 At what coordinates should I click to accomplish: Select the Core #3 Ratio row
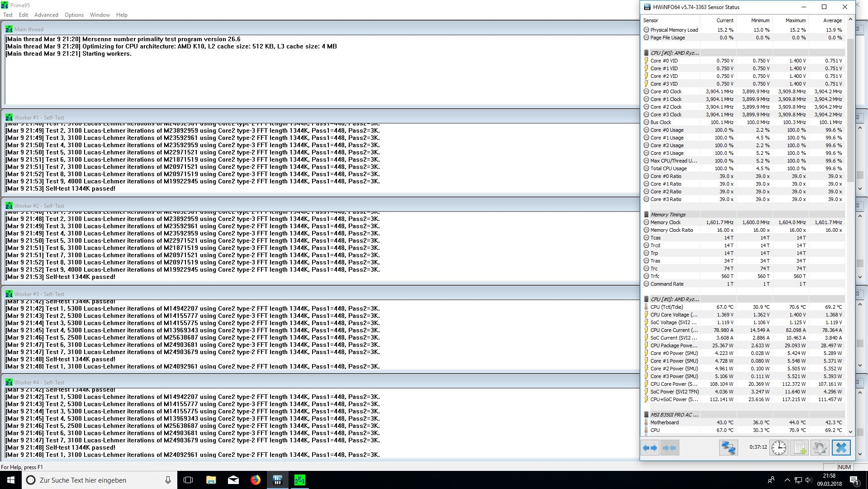[743, 199]
